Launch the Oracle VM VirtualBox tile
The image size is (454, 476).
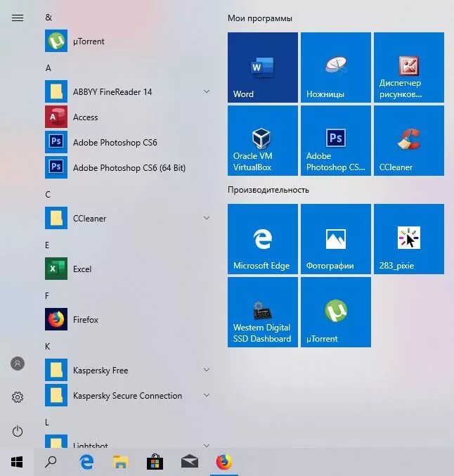(x=263, y=141)
